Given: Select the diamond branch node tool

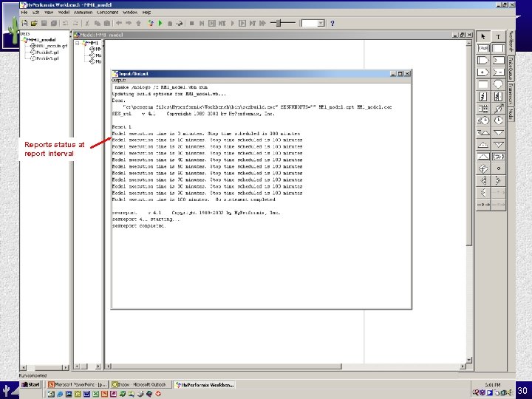Looking at the screenshot, I should pos(483,168).
